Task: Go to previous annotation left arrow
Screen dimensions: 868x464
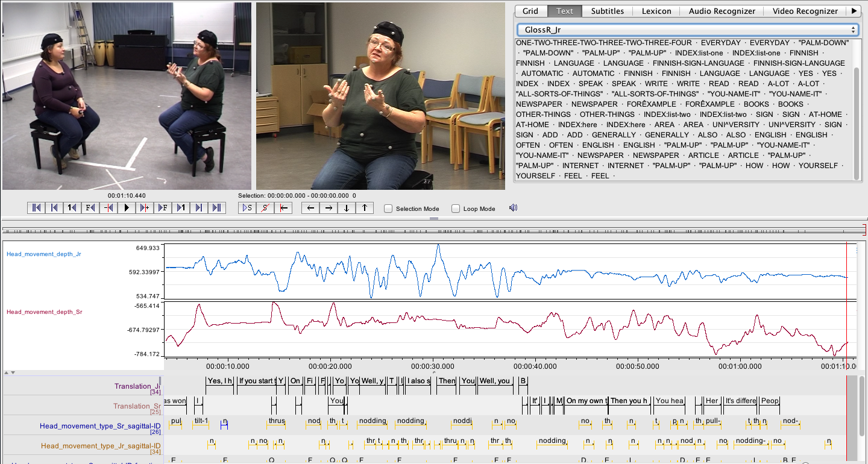Action: [310, 208]
